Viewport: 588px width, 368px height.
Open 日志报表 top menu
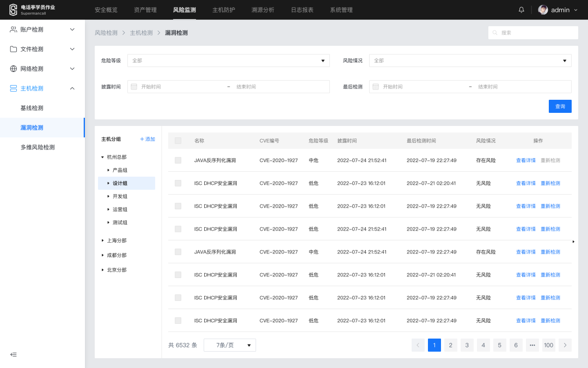[302, 10]
